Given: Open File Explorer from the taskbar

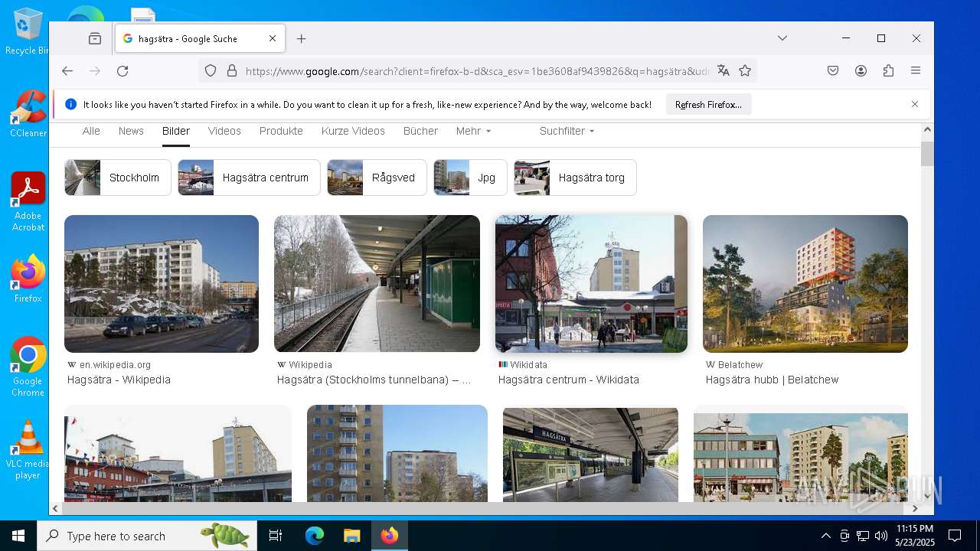Looking at the screenshot, I should tap(351, 536).
